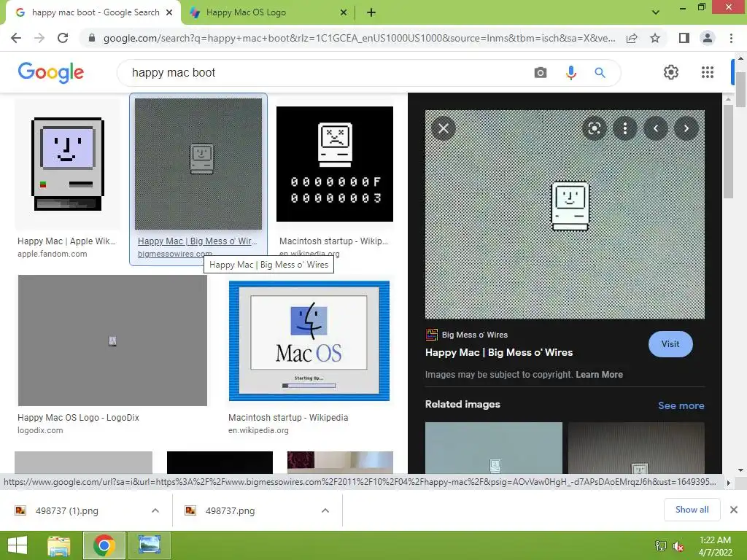Open File Explorer from taskbar

(x=59, y=545)
